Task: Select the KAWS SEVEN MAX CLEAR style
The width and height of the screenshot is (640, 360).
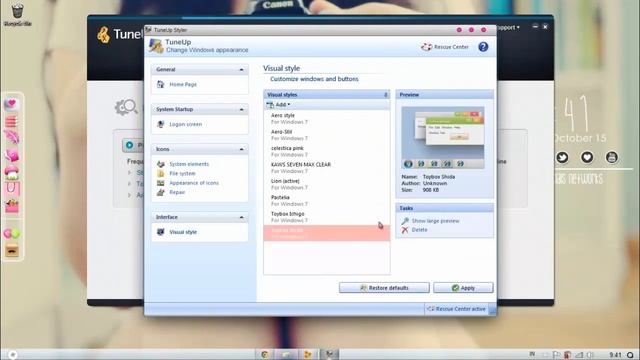Action: [327, 168]
